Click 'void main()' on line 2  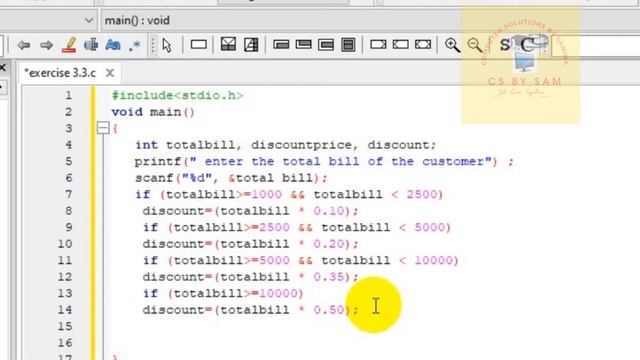click(153, 112)
